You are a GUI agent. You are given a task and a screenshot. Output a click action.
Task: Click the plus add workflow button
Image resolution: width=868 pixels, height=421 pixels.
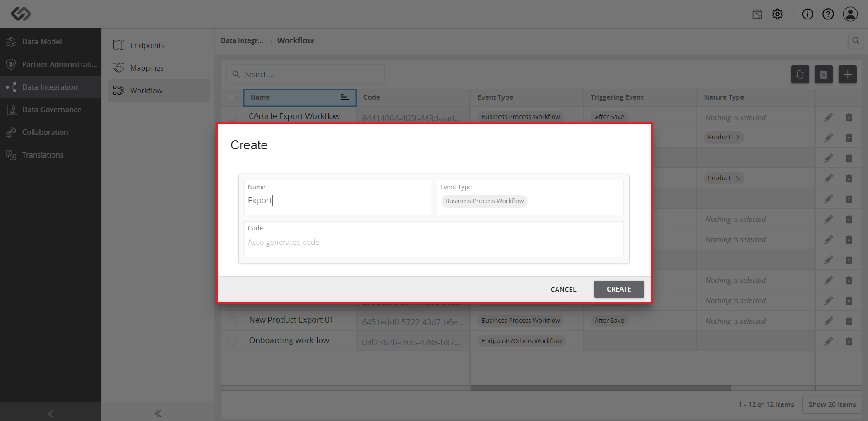(x=848, y=74)
